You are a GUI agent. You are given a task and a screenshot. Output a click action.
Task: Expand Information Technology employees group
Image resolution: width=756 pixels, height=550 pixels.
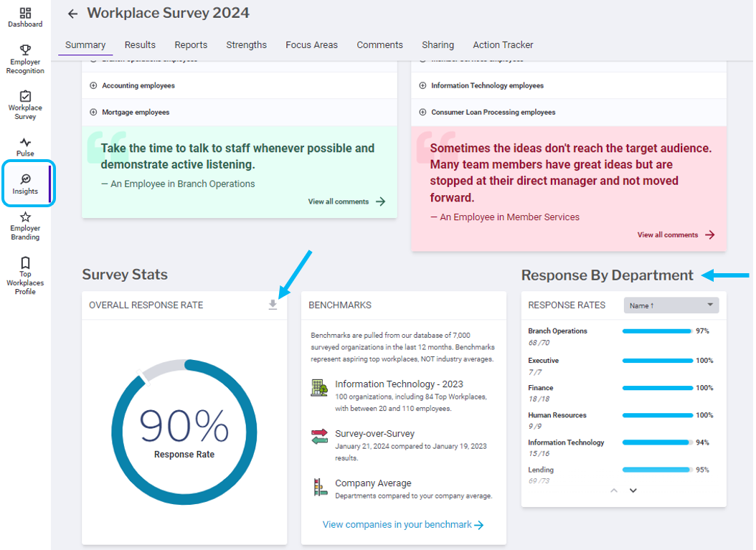[422, 85]
